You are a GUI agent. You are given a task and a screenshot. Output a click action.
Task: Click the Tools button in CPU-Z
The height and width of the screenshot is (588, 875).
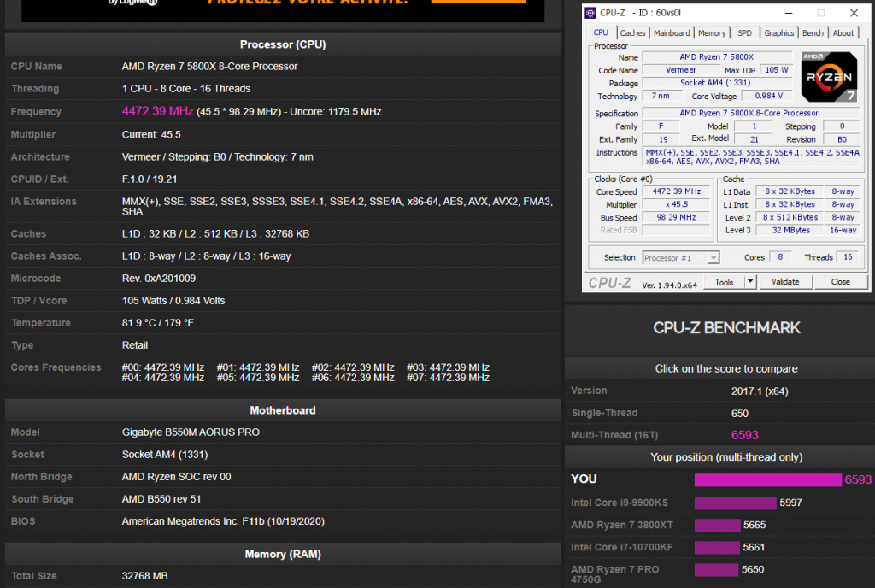[x=724, y=282]
